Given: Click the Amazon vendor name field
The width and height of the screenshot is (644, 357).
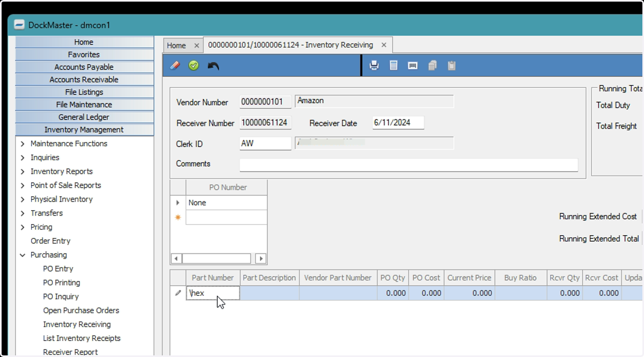Looking at the screenshot, I should (374, 101).
